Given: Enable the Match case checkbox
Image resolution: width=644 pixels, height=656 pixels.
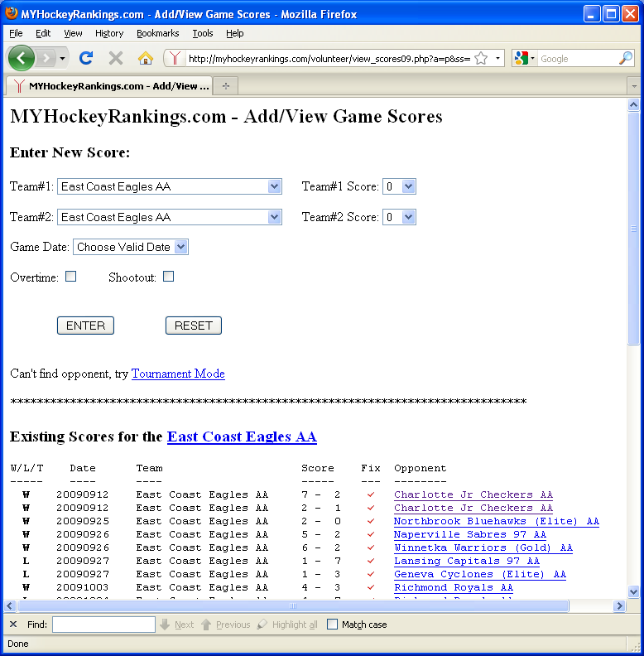Looking at the screenshot, I should tap(332, 625).
